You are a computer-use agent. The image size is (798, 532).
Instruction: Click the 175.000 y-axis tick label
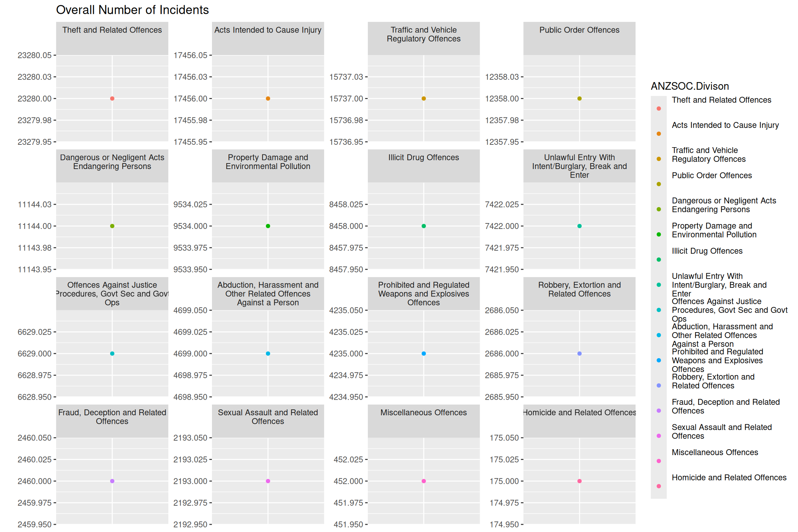pyautogui.click(x=504, y=481)
